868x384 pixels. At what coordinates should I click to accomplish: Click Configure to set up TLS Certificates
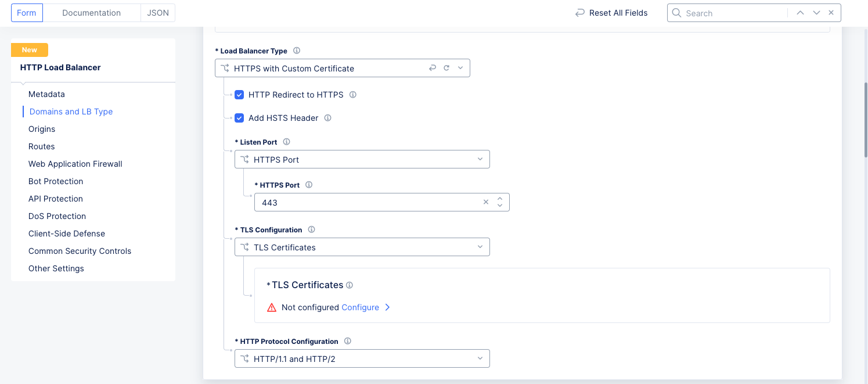click(360, 307)
